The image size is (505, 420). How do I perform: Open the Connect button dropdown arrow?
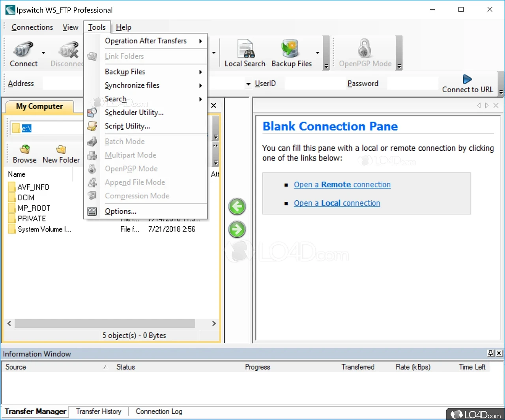point(43,53)
